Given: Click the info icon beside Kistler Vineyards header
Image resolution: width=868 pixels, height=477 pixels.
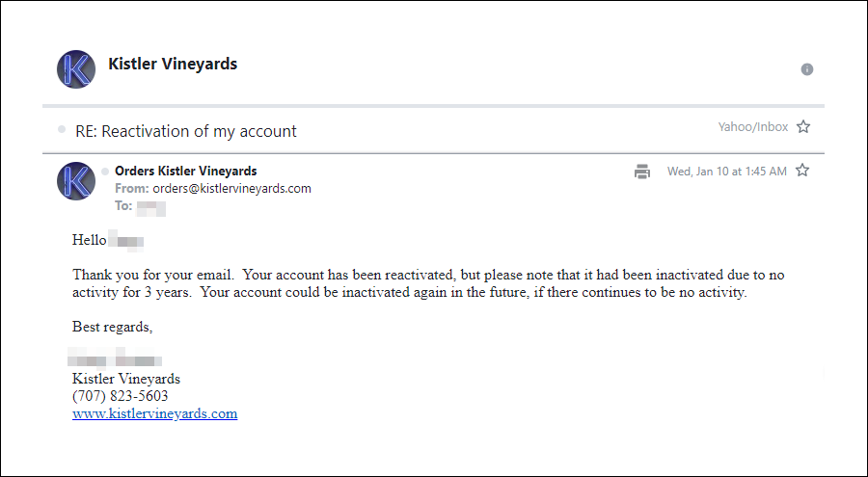Looking at the screenshot, I should (807, 69).
